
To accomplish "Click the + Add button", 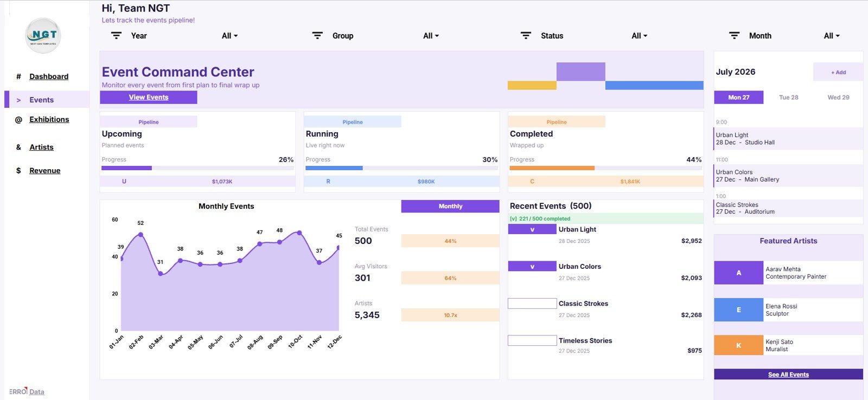I will point(838,72).
